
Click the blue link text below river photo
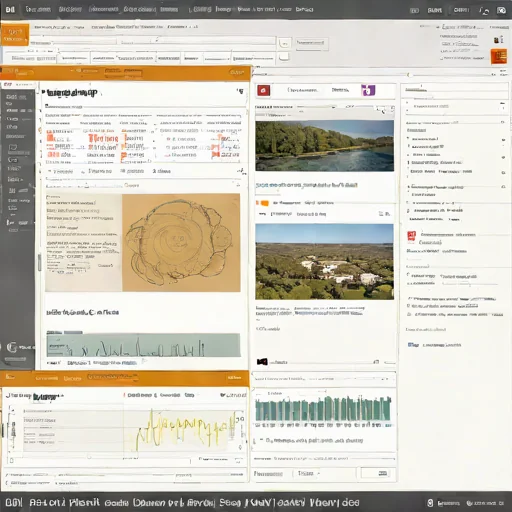coord(306,185)
